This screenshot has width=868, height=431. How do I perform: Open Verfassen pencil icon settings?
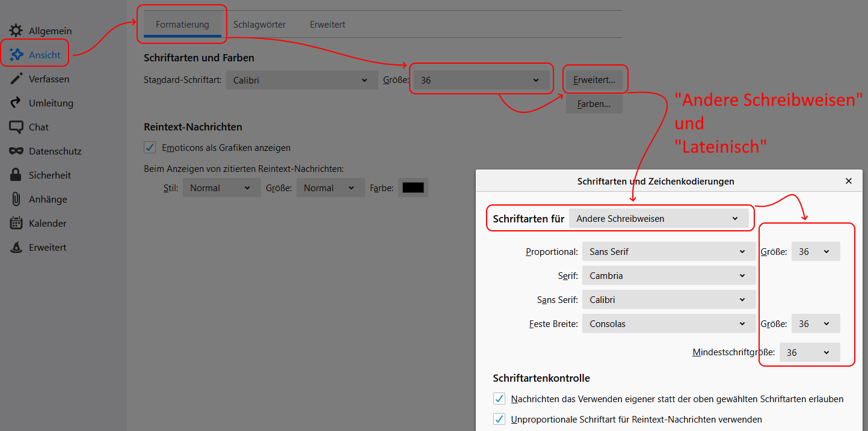tap(16, 79)
